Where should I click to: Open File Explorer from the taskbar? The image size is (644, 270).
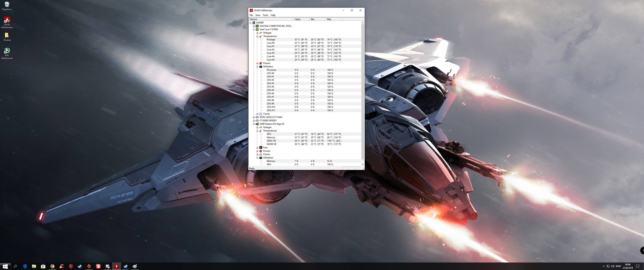point(34,266)
